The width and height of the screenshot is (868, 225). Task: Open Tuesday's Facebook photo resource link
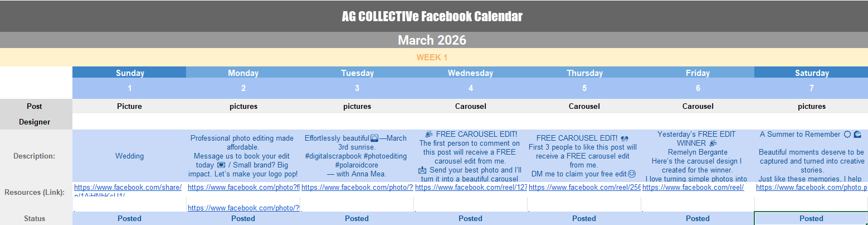[357, 188]
